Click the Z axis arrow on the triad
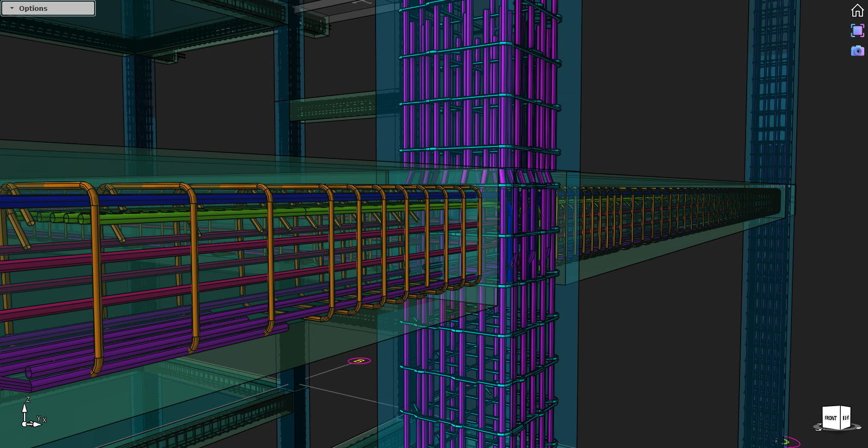Screen dimensions: 868x448 [24, 407]
